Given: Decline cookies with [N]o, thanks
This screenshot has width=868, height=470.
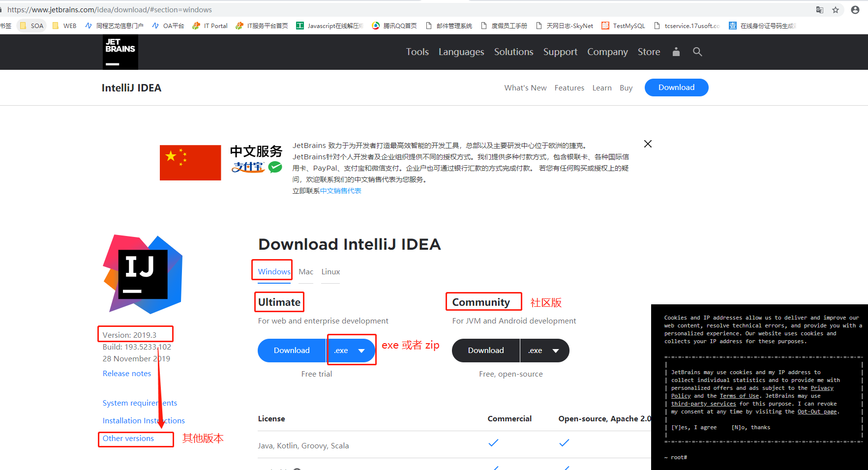Looking at the screenshot, I should pos(751,428).
